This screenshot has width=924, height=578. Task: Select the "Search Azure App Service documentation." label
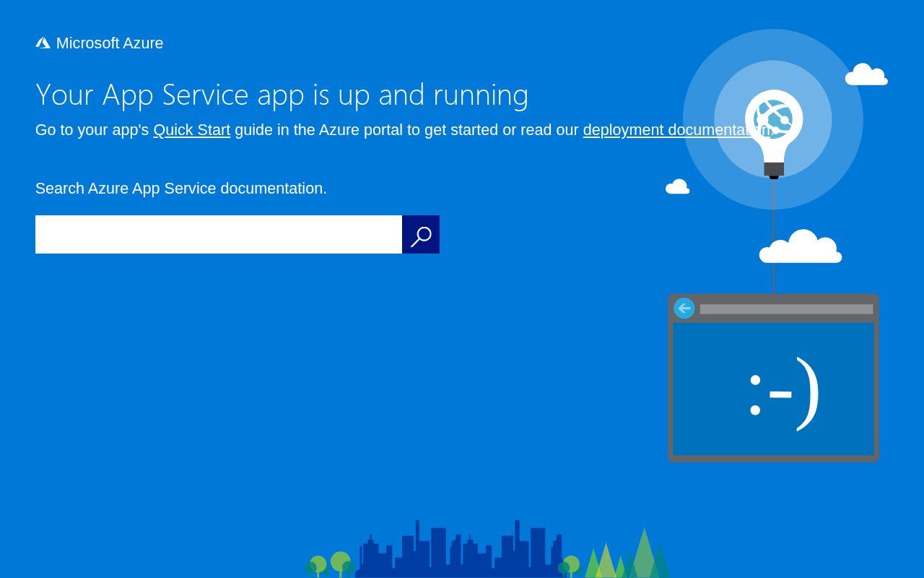[x=181, y=189]
